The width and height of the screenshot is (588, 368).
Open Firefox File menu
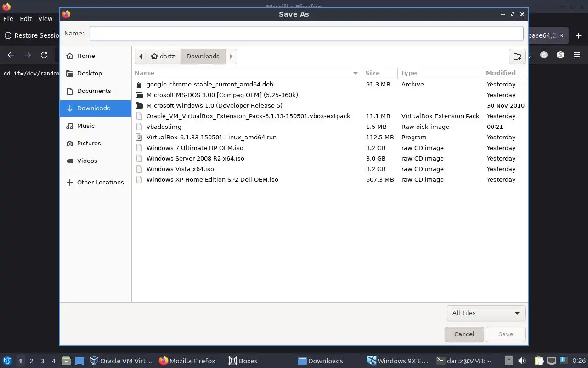(x=8, y=19)
